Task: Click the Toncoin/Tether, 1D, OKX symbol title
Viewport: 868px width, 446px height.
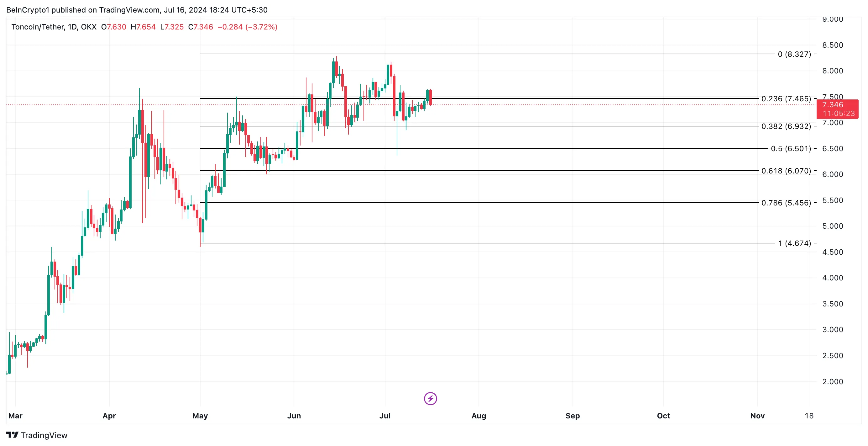Action: click(x=54, y=27)
